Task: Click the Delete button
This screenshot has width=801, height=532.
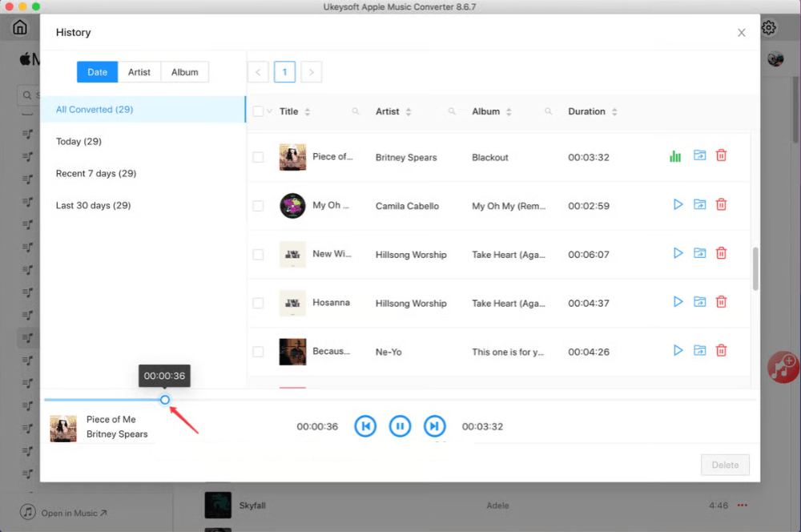Action: click(x=725, y=465)
